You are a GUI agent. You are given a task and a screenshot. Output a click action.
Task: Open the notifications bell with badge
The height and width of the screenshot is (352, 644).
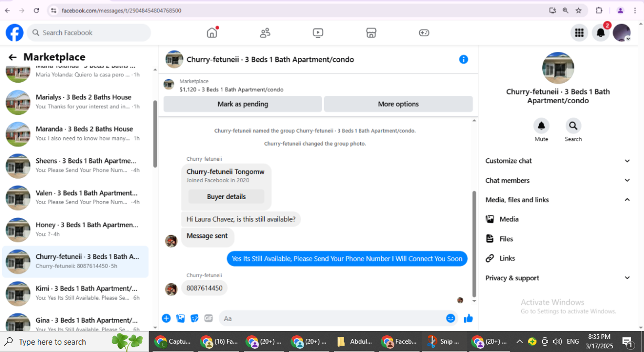point(601,32)
